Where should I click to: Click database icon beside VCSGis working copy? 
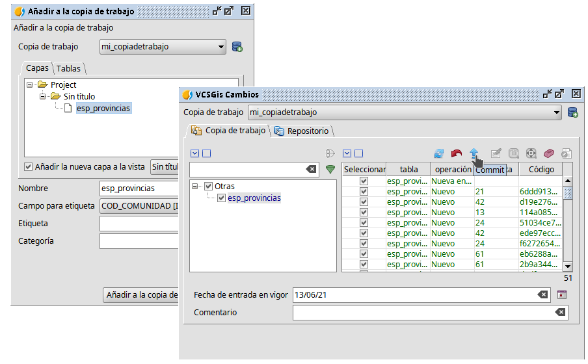[x=572, y=112]
